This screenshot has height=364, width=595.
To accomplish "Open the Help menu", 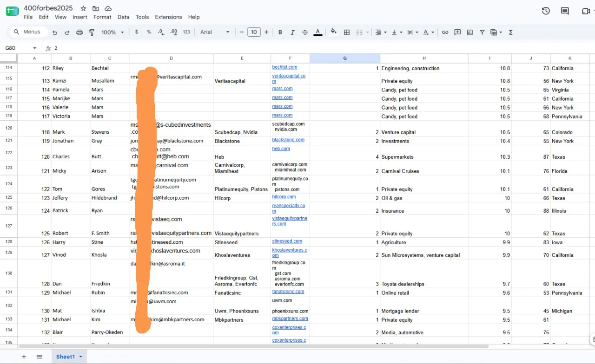I will (194, 17).
